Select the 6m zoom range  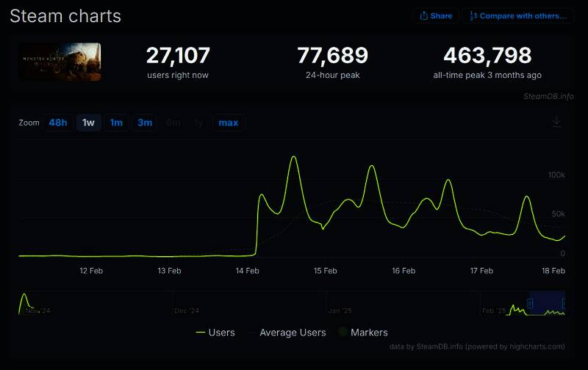coord(173,123)
